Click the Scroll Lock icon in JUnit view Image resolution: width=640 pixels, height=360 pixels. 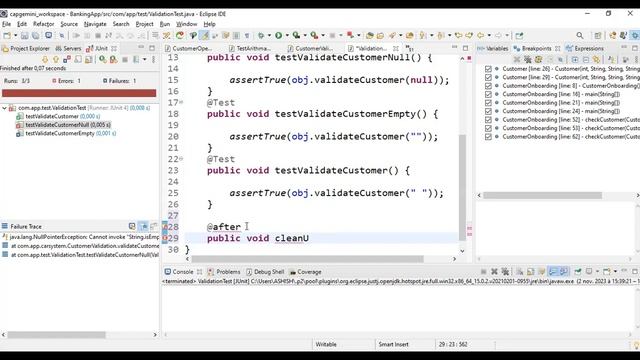89,60
